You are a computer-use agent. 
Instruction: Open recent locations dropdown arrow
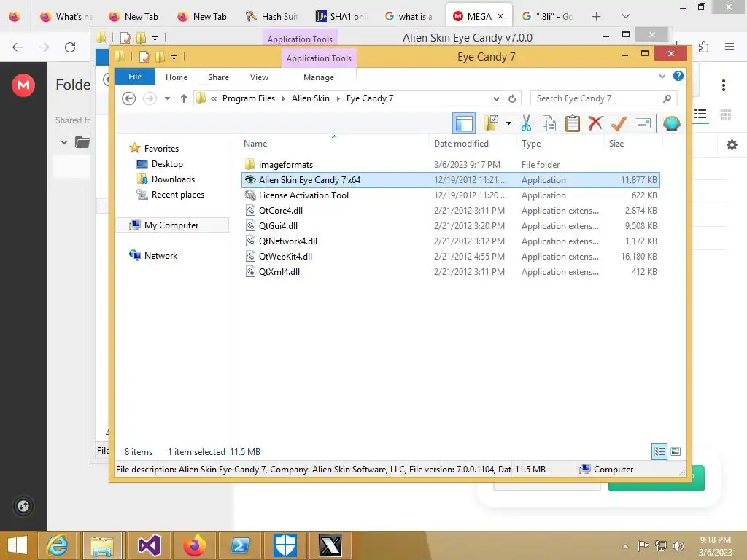(167, 98)
